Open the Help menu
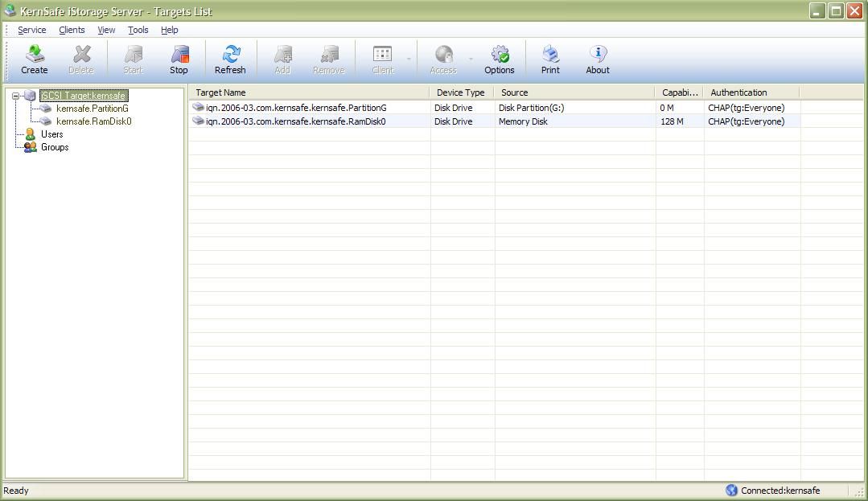This screenshot has width=868, height=501. point(170,30)
